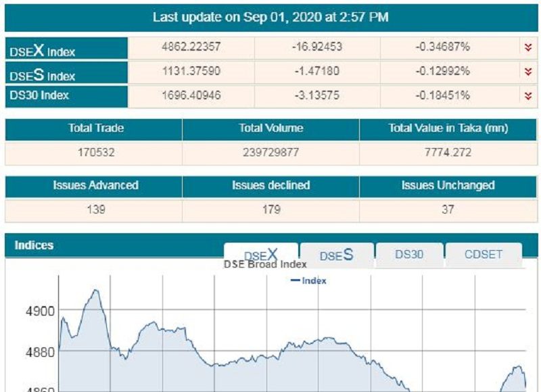541x392 pixels.
Task: Click the Indices panel heading
Action: [34, 245]
